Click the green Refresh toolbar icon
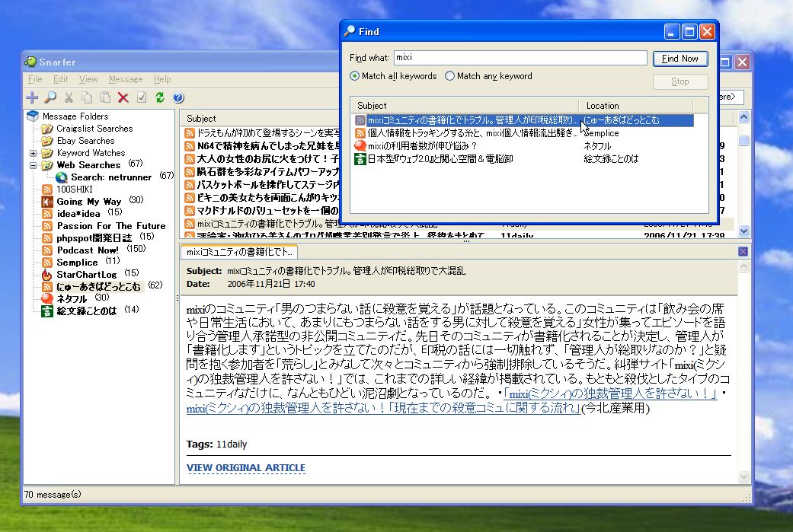The height and width of the screenshot is (532, 793). [160, 97]
